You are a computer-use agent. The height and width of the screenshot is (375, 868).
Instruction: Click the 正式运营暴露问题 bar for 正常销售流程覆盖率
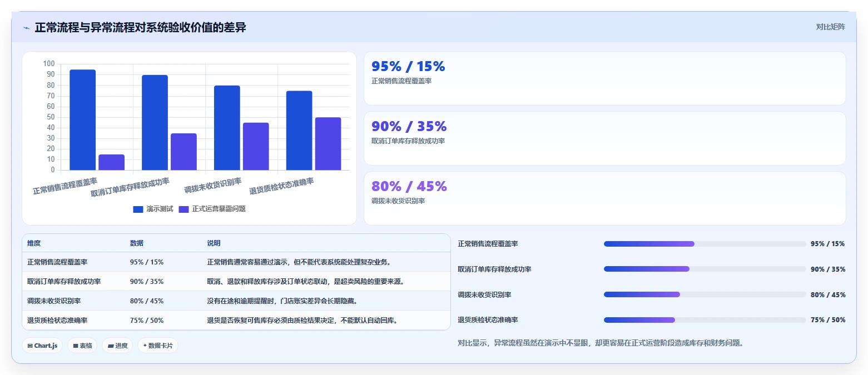tap(111, 162)
